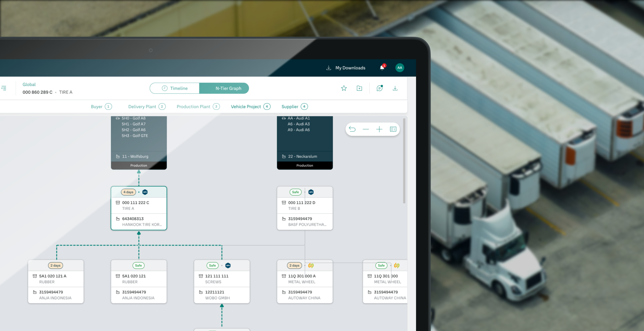The width and height of the screenshot is (644, 331).
Task: Click the undo arrow in graph controls
Action: (x=352, y=129)
